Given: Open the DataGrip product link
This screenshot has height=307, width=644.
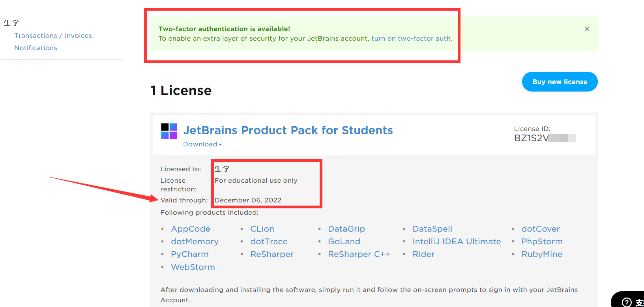Looking at the screenshot, I should point(346,229).
